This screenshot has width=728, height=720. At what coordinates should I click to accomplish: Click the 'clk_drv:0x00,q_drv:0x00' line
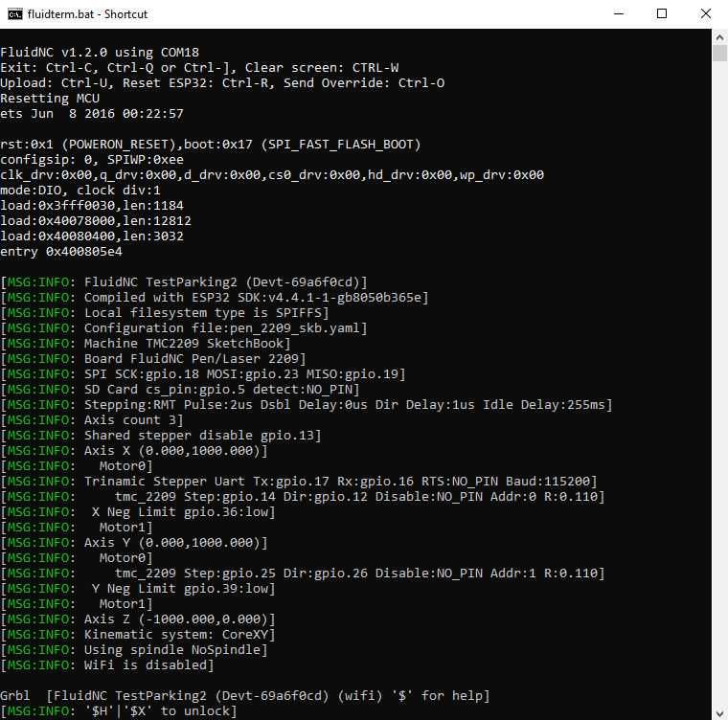[x=272, y=175]
